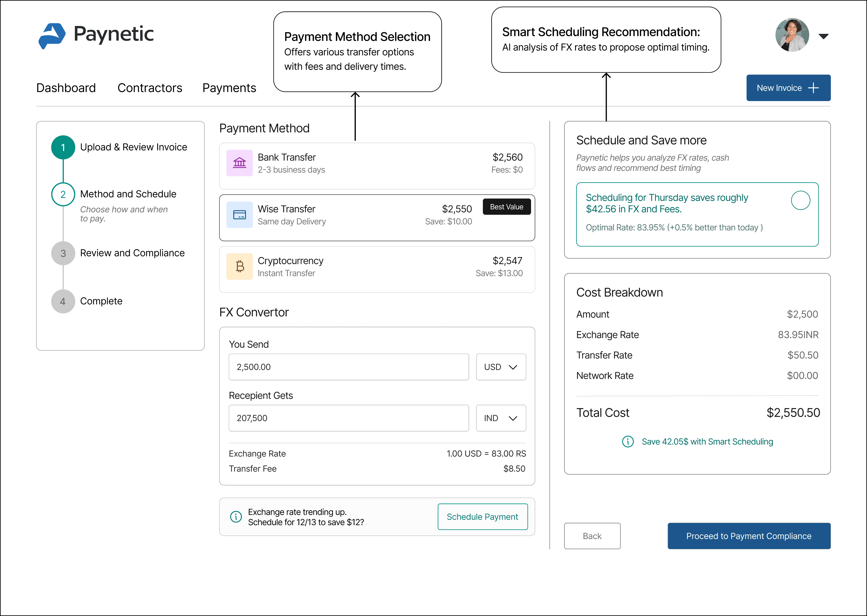The image size is (867, 616).
Task: Open the account dropdown arrow
Action: tap(823, 36)
